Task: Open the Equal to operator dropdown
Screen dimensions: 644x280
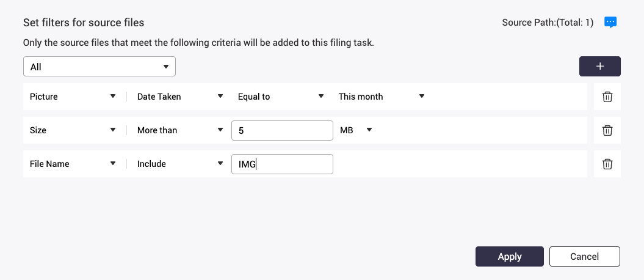Action: (280, 97)
